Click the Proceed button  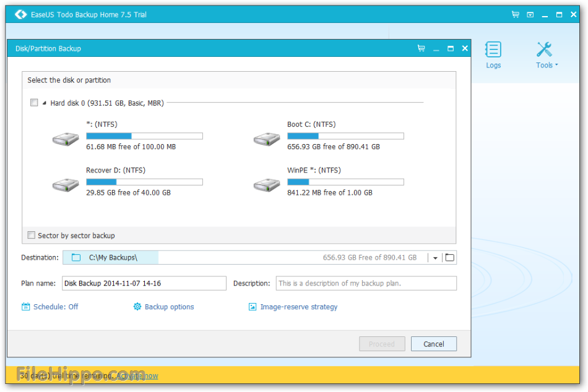(x=382, y=344)
